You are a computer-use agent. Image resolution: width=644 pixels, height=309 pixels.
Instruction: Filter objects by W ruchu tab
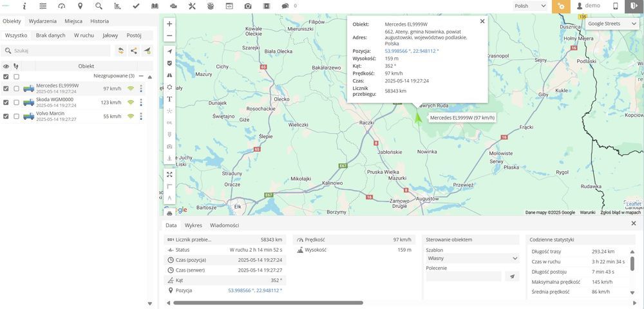(84, 35)
